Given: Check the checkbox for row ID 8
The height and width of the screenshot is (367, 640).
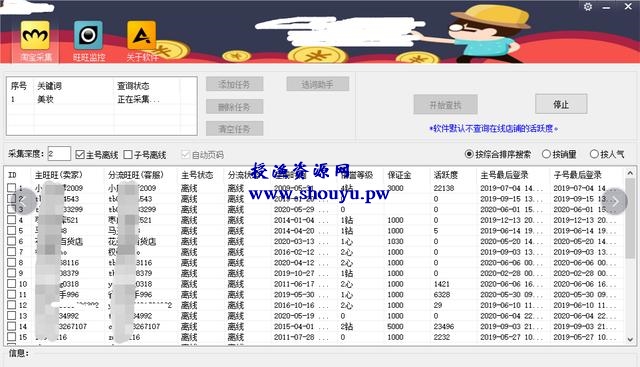Looking at the screenshot, I should point(11,262).
